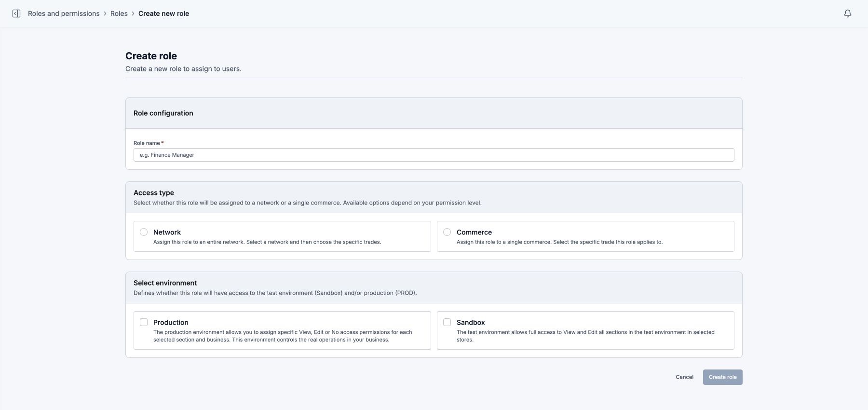
Task: Click the Access type helper description
Action: (308, 203)
